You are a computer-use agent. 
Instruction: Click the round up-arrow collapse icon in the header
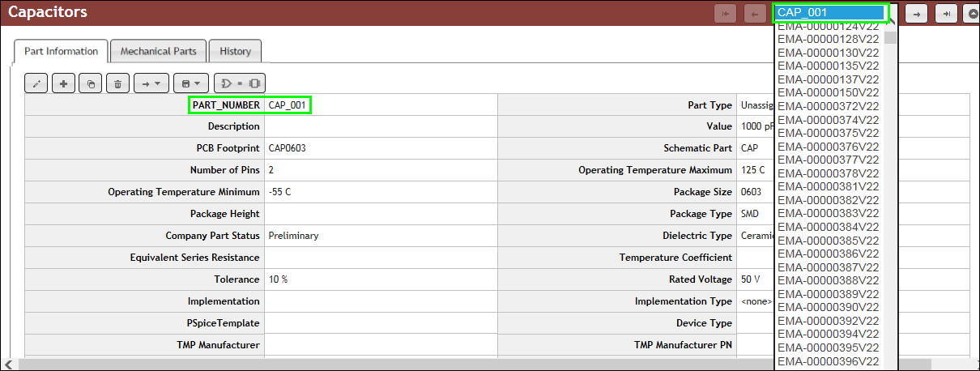(x=973, y=13)
